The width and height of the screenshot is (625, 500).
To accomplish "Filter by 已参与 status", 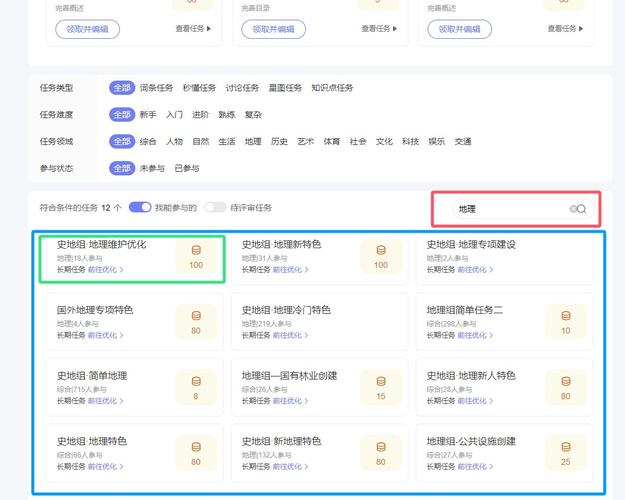I will (187, 168).
